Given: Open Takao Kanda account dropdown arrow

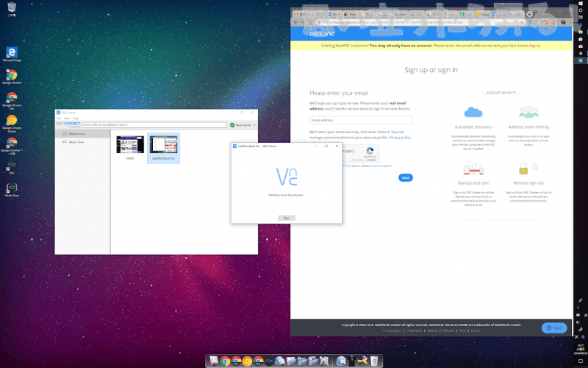Looking at the screenshot, I should [254, 125].
